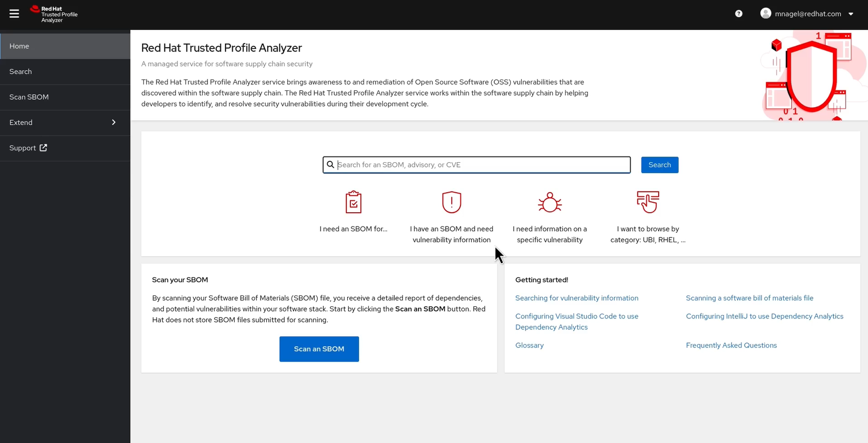Click the Extend chevron arrow
This screenshot has width=868, height=443.
click(114, 122)
